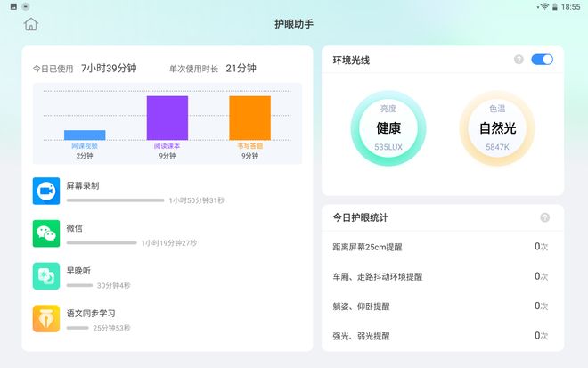Image resolution: width=588 pixels, height=368 pixels.
Task: Click the 网课视频 chart label
Action: click(x=85, y=146)
